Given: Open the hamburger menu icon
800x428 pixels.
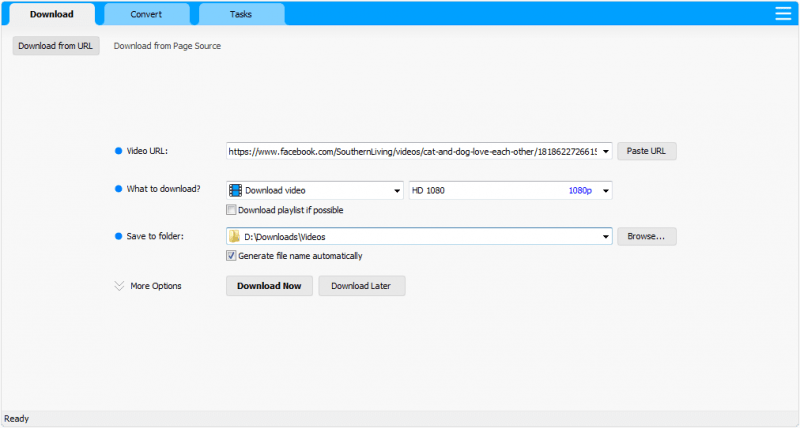Looking at the screenshot, I should (x=783, y=13).
